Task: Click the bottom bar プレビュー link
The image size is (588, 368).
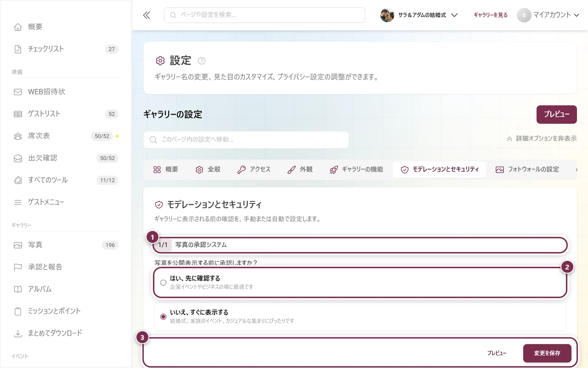Action: click(x=497, y=353)
